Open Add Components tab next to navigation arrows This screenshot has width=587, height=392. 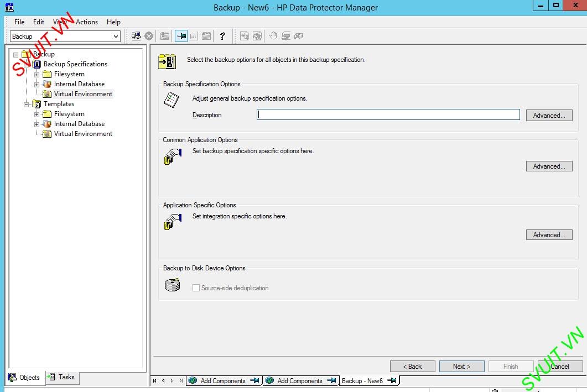[x=224, y=380]
